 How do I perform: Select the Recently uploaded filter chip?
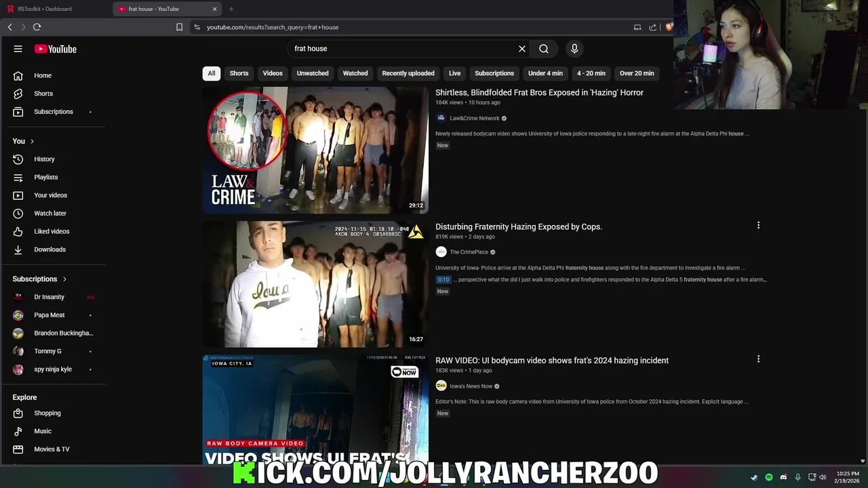click(x=408, y=73)
